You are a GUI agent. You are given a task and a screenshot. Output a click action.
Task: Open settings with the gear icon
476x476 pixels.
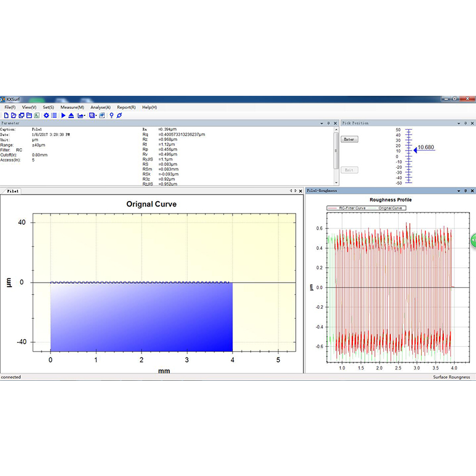[x=46, y=115]
